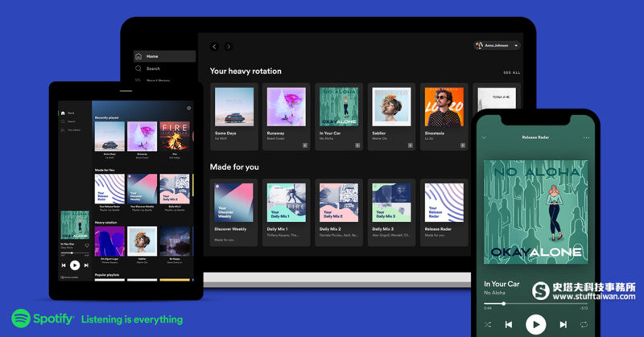Skip to the previous track on phone
The height and width of the screenshot is (337, 644).
point(509,324)
